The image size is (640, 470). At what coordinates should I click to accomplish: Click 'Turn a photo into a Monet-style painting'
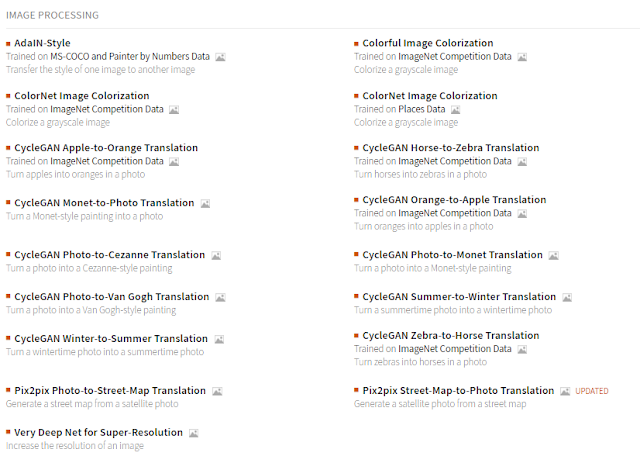(433, 268)
